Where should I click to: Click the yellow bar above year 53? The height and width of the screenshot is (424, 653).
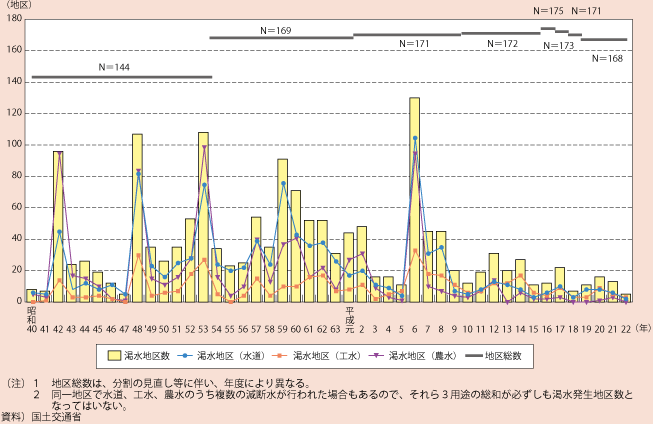pos(203,217)
